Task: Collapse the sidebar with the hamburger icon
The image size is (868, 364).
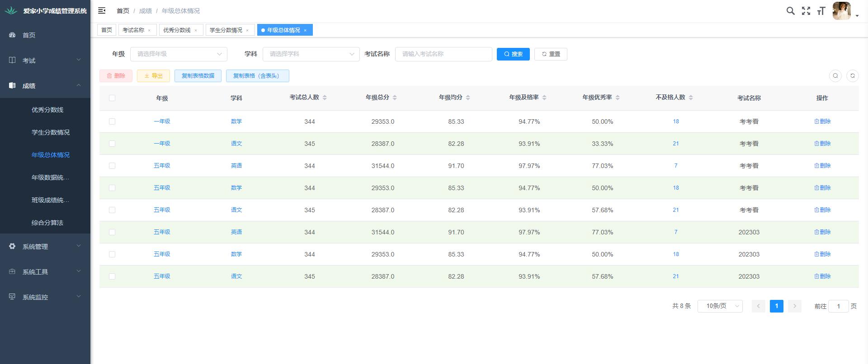Action: click(x=102, y=10)
